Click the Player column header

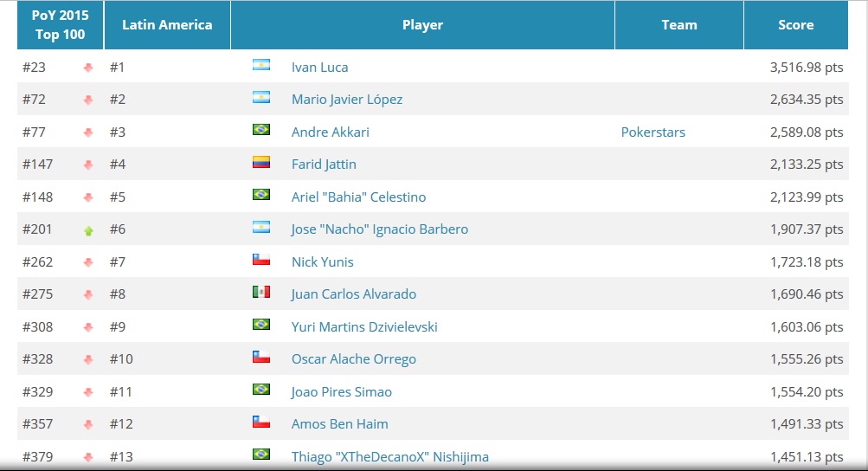pyautogui.click(x=422, y=25)
